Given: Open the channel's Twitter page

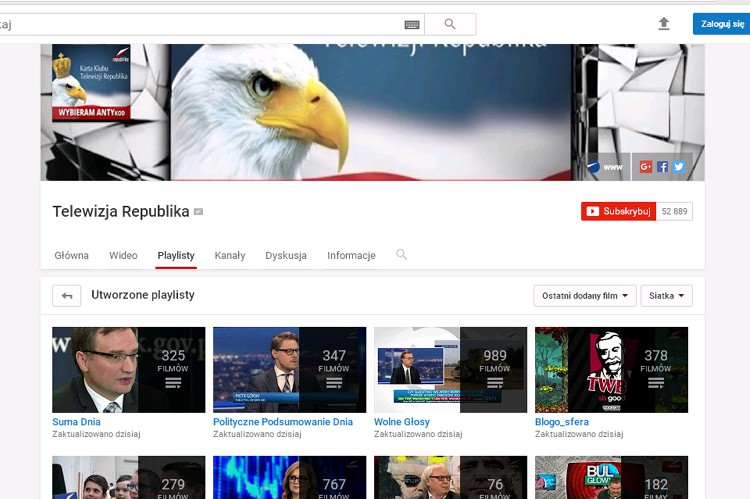Looking at the screenshot, I should 678,167.
